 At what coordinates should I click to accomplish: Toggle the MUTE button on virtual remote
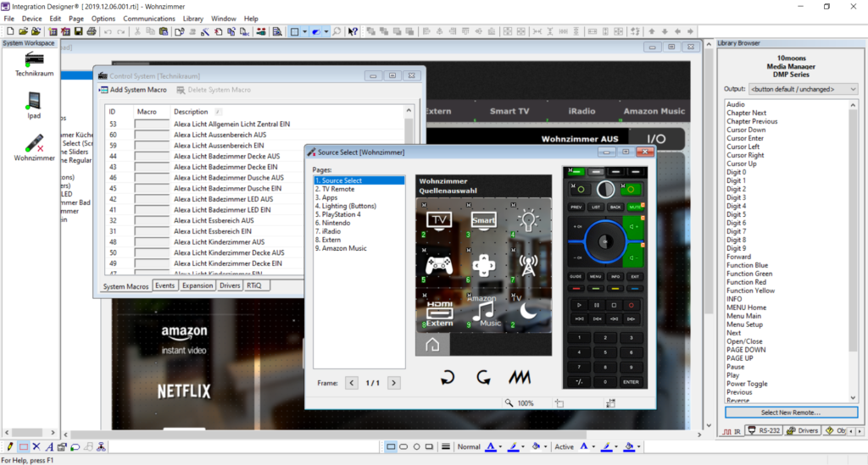[634, 207]
